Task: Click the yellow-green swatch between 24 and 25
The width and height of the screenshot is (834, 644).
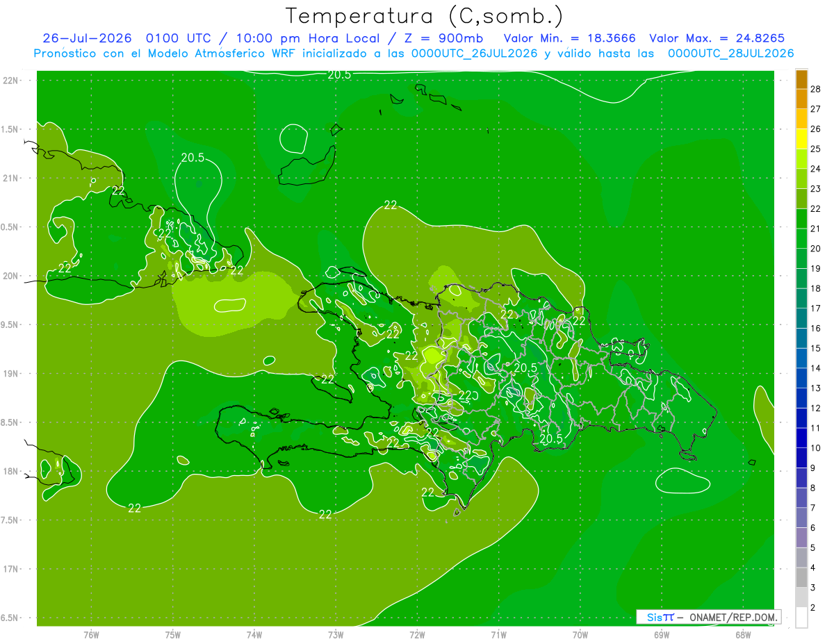Action: pos(801,158)
